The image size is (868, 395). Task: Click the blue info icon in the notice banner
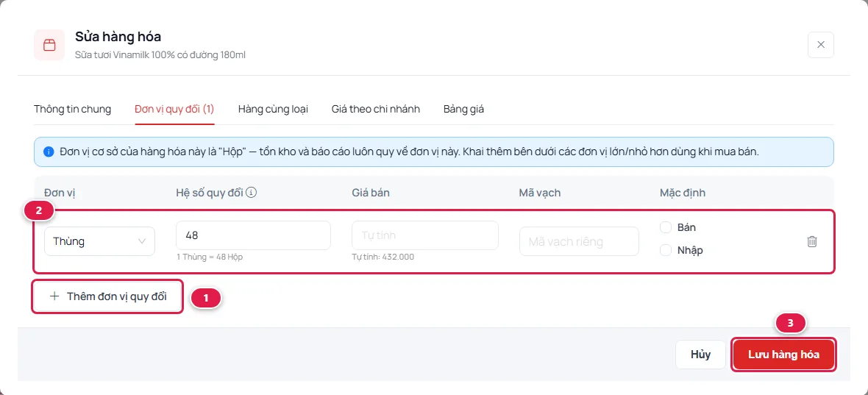point(49,152)
